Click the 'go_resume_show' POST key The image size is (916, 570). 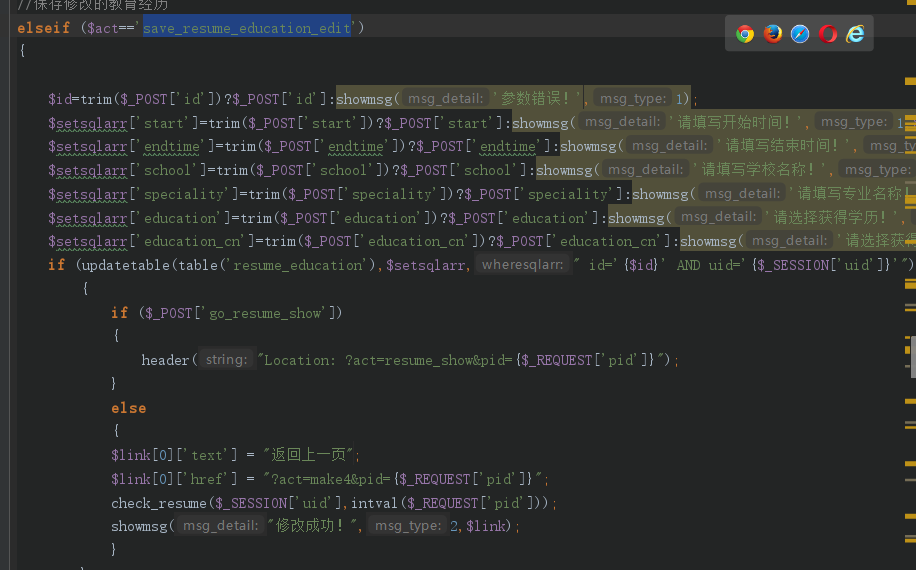coord(266,314)
